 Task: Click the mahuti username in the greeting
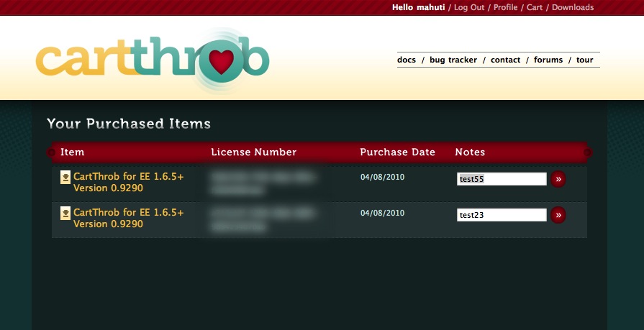(431, 7)
